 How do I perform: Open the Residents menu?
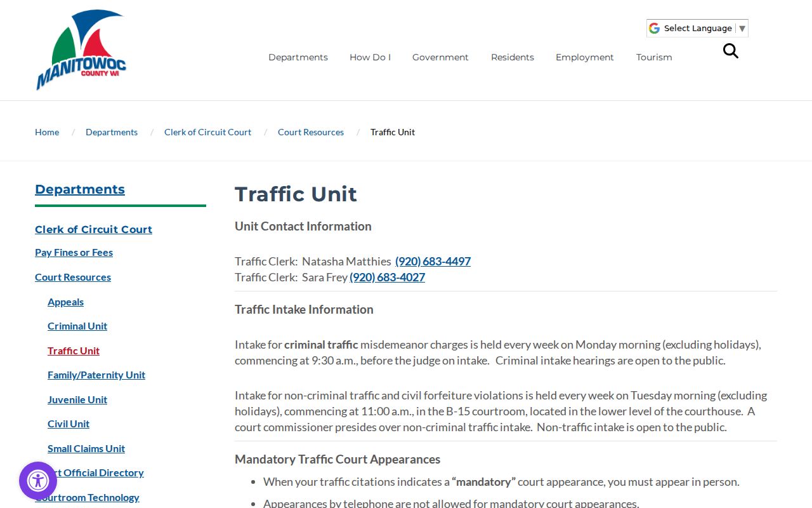513,57
